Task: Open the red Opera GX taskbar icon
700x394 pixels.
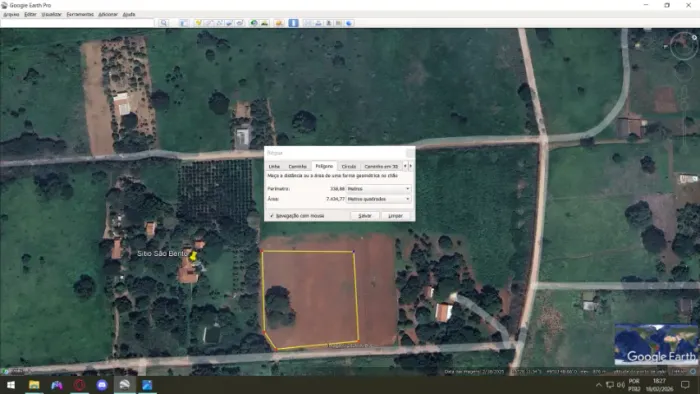Action: point(79,385)
